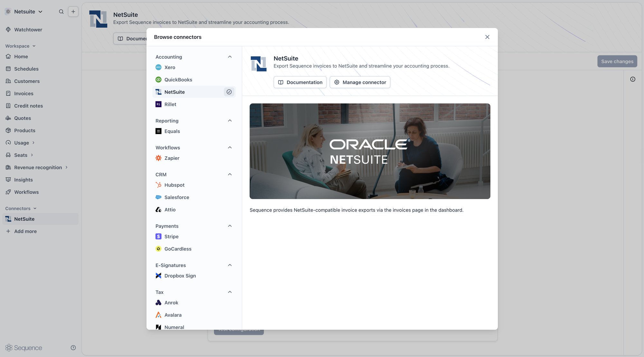Click the Insights presentation icon
Screen dimensions: 644x357
click(8, 180)
